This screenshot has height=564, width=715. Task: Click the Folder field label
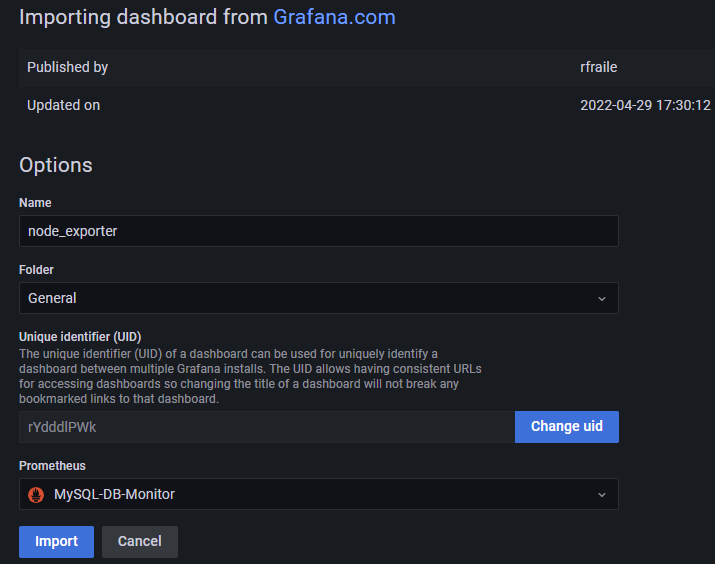point(36,270)
